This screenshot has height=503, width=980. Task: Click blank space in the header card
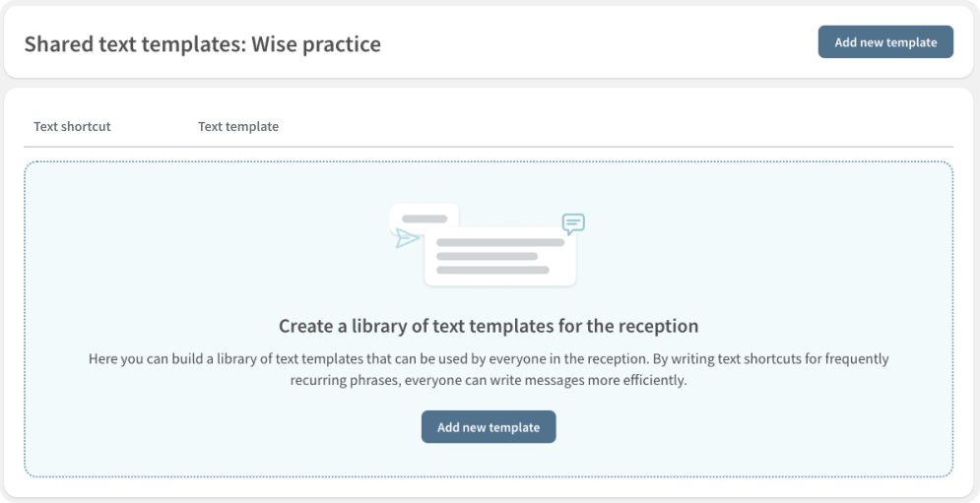[594, 42]
